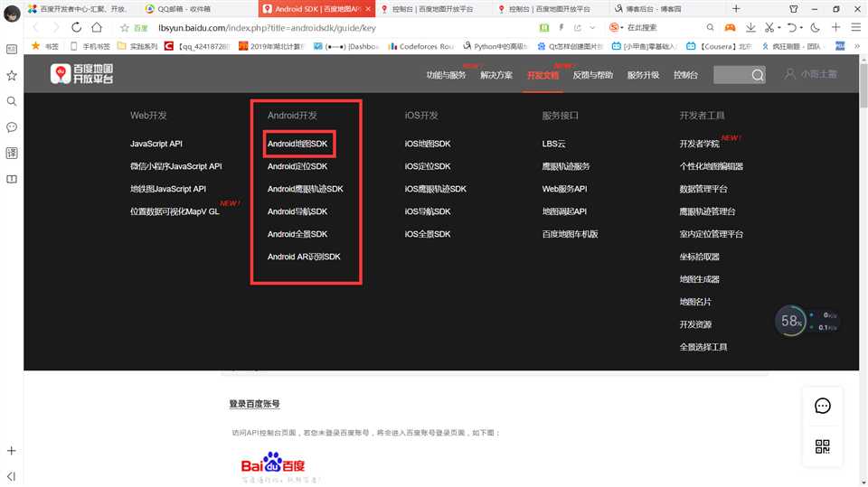Add sidebar item with plus icon
The image size is (868, 487).
[x=12, y=451]
